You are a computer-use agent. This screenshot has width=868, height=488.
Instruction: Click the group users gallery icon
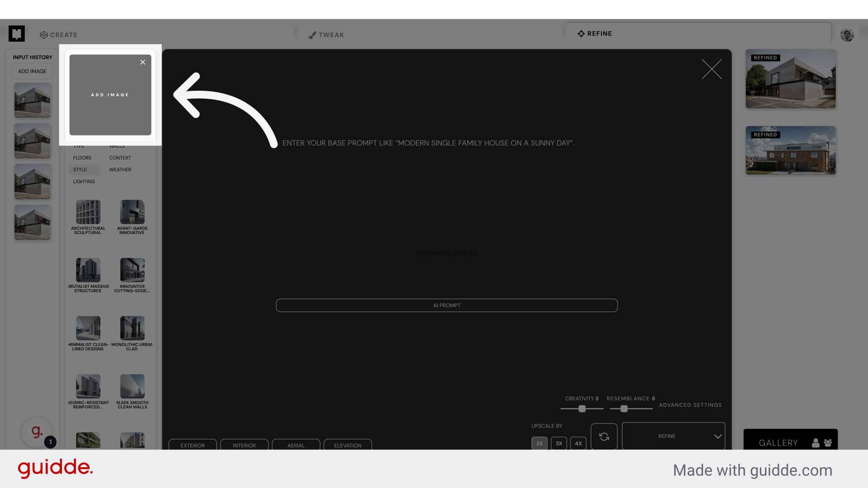coord(828,443)
